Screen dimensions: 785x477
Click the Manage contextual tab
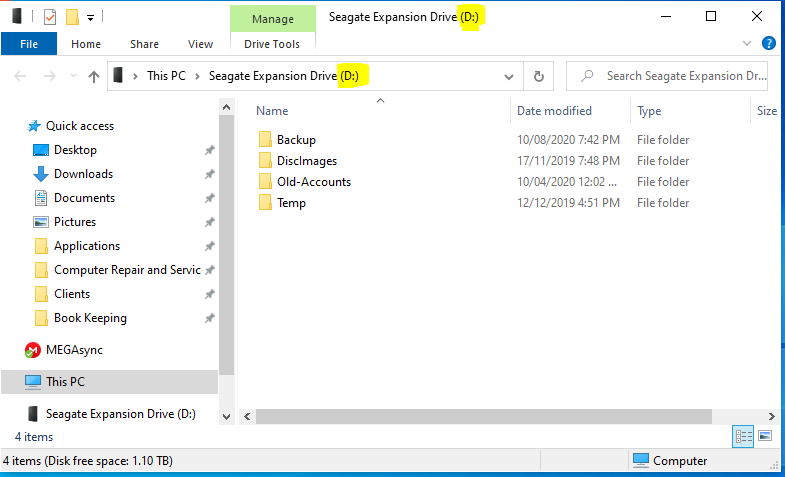[273, 19]
